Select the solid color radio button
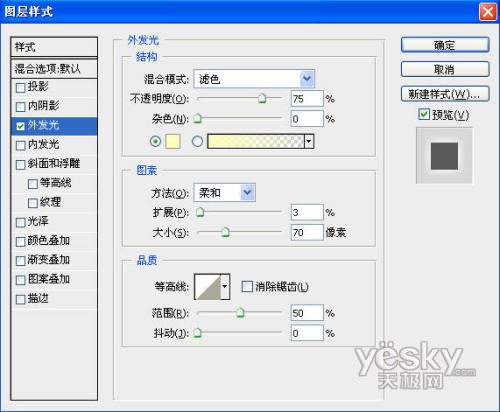Screen dimensions: 500x412 tap(155, 141)
